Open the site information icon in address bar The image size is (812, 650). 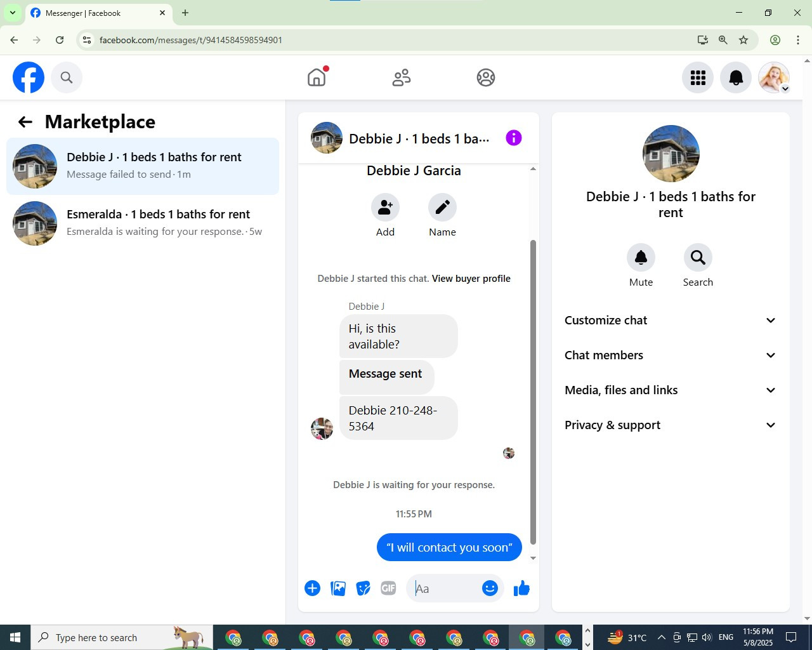pyautogui.click(x=87, y=40)
